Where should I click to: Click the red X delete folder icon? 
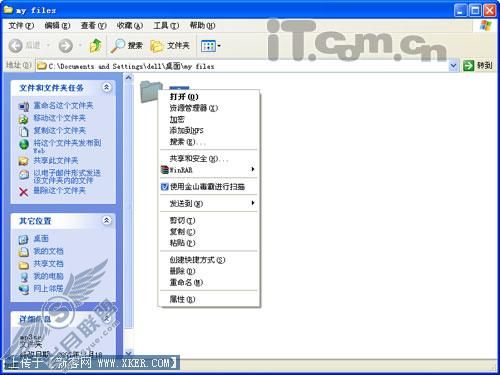click(24, 192)
